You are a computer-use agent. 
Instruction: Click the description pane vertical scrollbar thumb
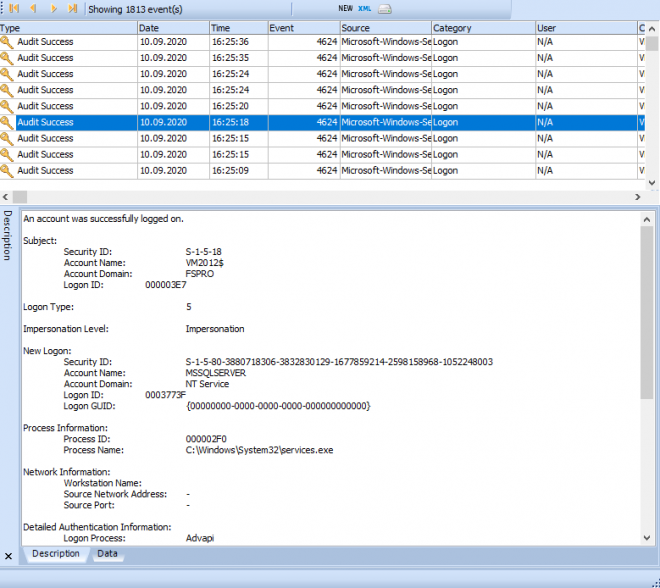(647, 312)
